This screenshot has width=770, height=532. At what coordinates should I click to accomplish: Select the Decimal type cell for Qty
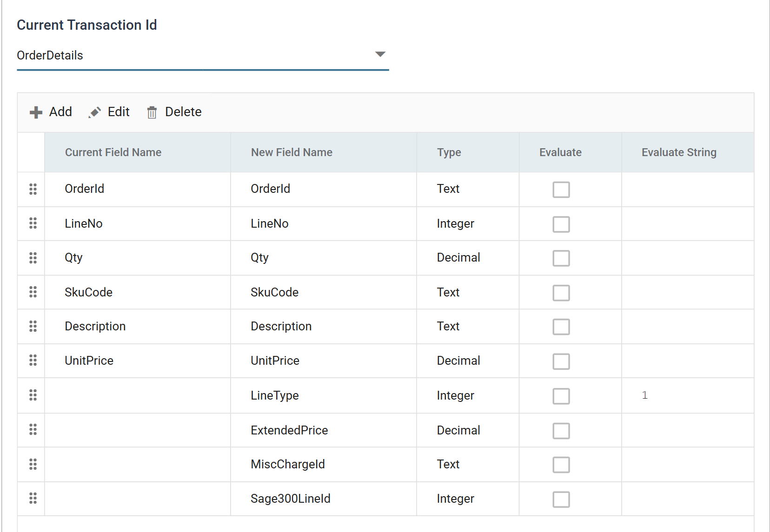(468, 258)
